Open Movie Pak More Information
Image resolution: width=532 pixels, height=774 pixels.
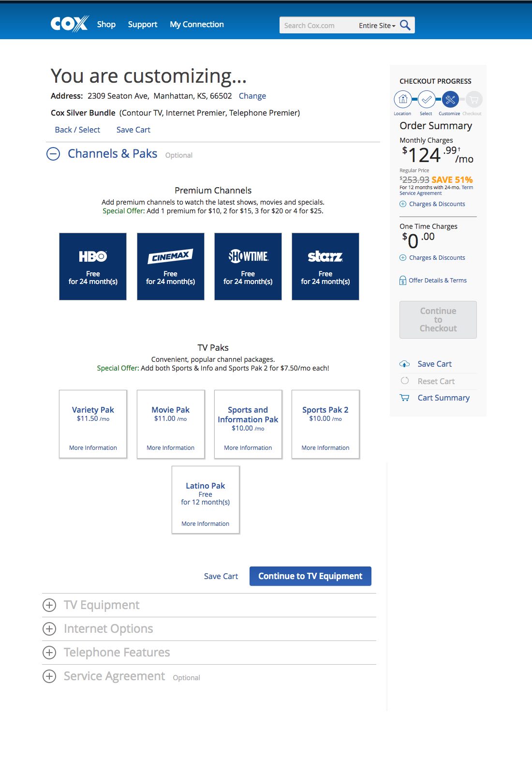pos(171,448)
